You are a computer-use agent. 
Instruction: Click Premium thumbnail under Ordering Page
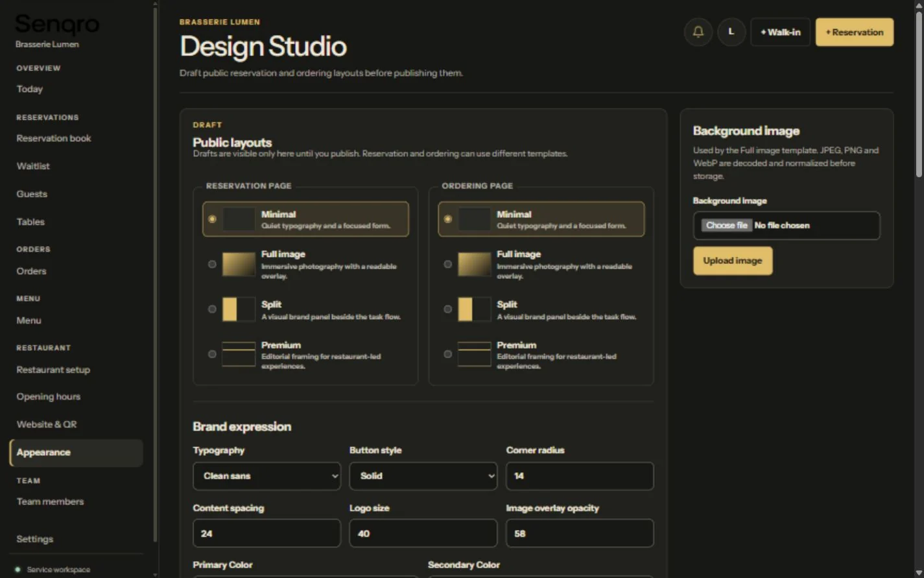click(475, 354)
